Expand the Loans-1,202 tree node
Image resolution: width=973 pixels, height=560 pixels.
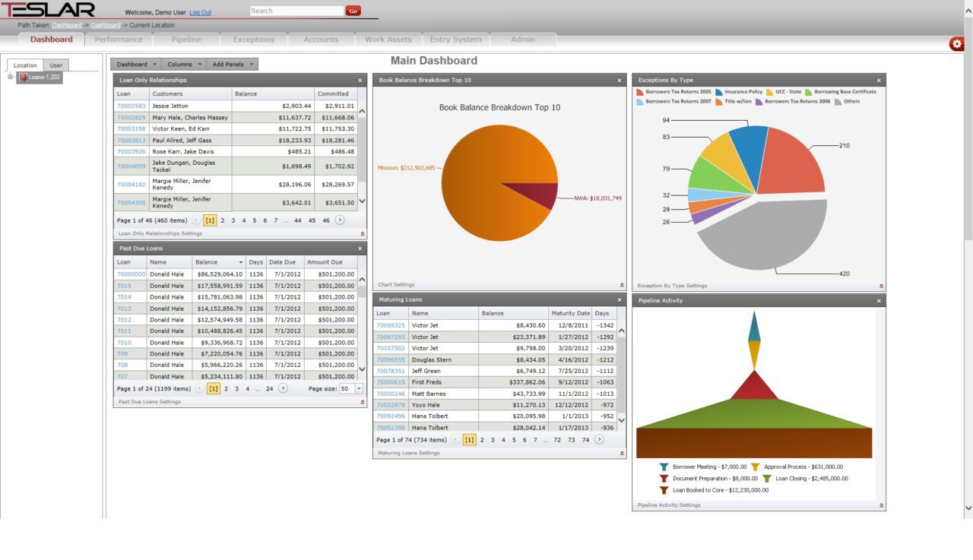point(11,77)
